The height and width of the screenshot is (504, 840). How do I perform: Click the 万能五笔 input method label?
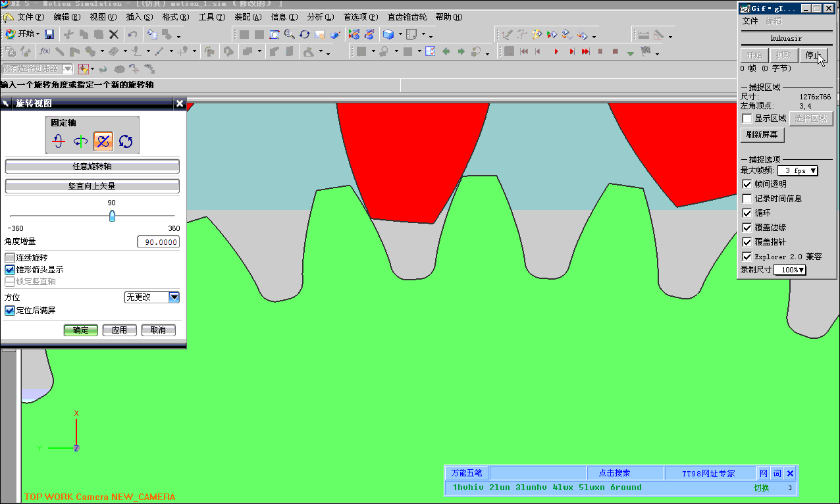[x=467, y=473]
